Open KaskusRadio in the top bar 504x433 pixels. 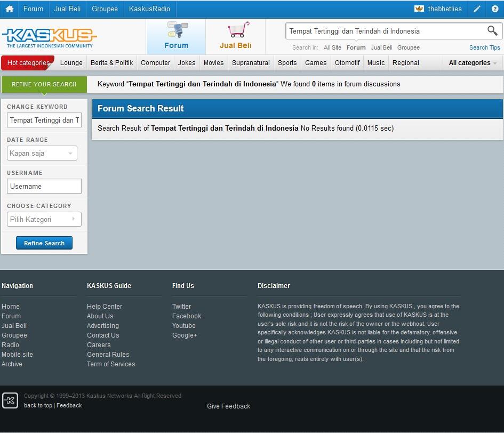[x=149, y=9]
